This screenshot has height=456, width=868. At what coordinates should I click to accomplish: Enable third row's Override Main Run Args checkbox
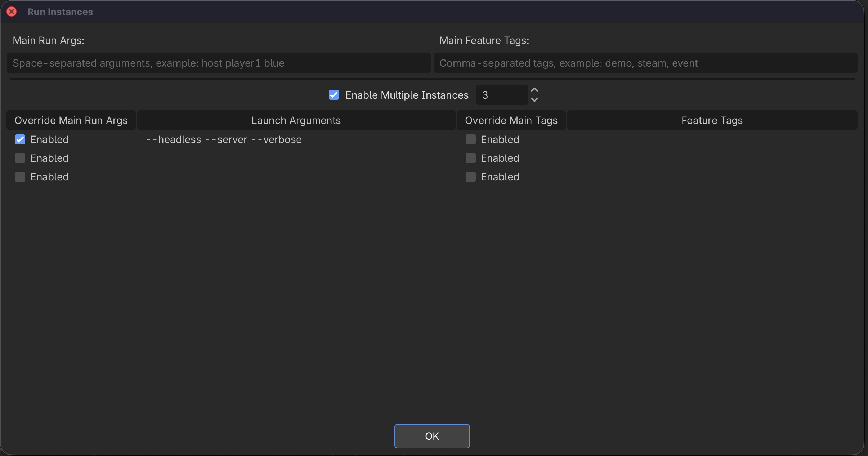[20, 177]
